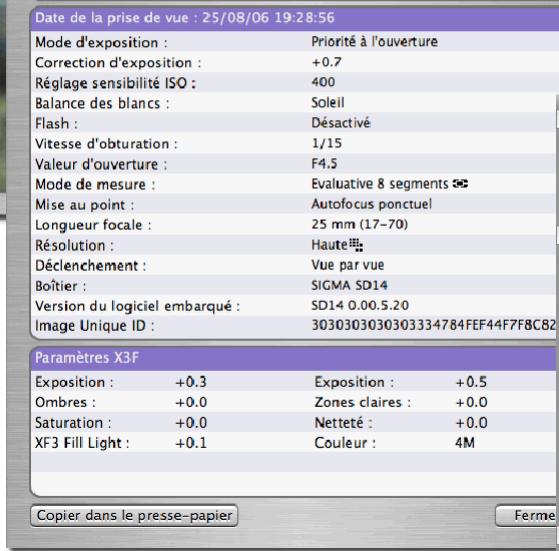Select the shutter speed value '1/15'

pyautogui.click(x=327, y=144)
